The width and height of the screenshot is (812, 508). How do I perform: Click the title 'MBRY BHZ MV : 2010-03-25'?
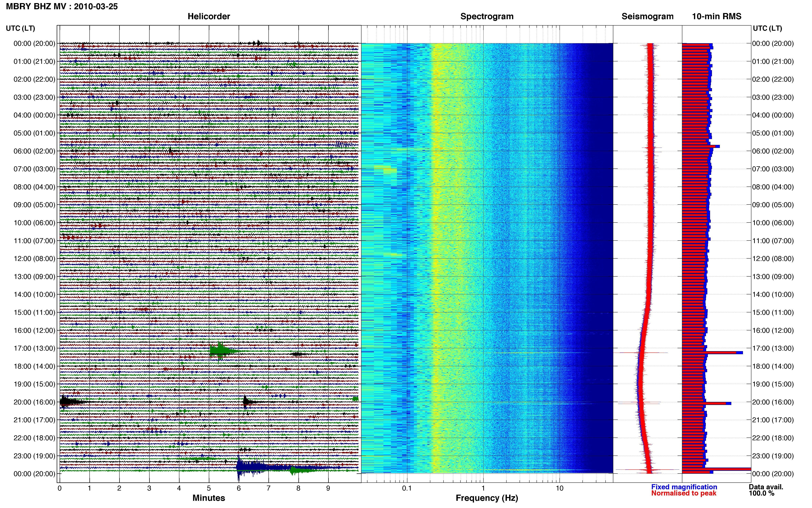[62, 6]
